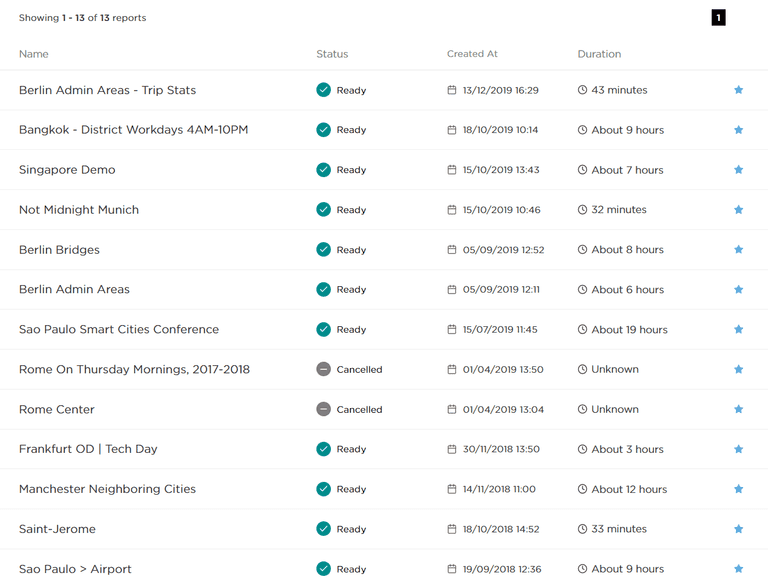Image resolution: width=768 pixels, height=587 pixels.
Task: Open the Sao Paulo Smart Cities Conference report
Action: (x=118, y=329)
